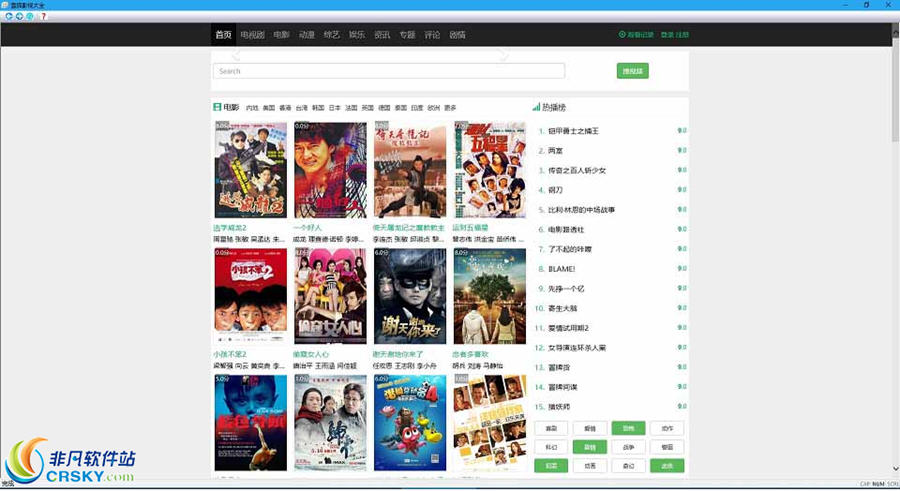Click the green search button
Image resolution: width=900 pixels, height=491 pixels.
click(x=633, y=71)
